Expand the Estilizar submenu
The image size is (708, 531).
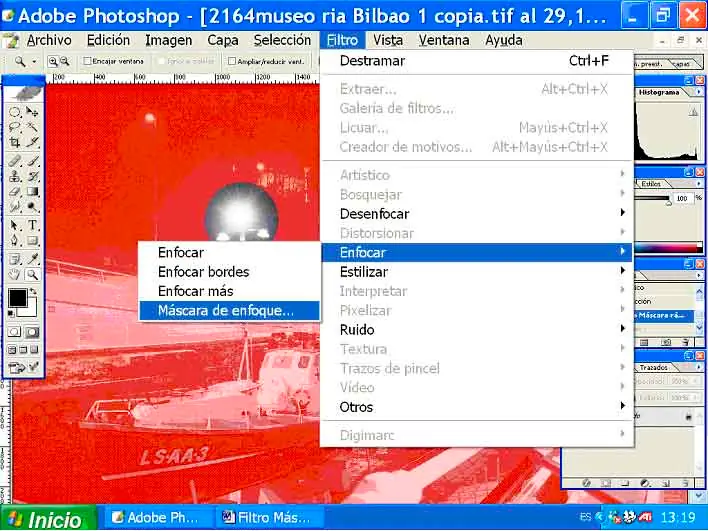coord(476,272)
